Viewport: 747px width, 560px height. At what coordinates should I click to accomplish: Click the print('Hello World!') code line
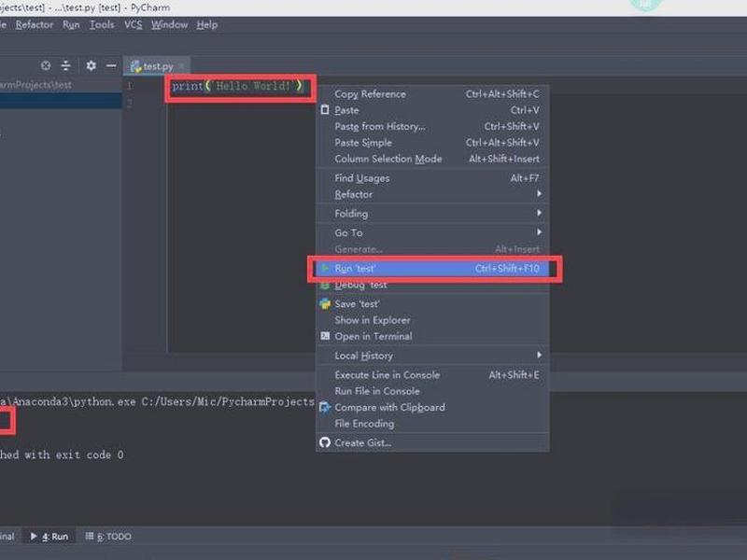pyautogui.click(x=237, y=86)
